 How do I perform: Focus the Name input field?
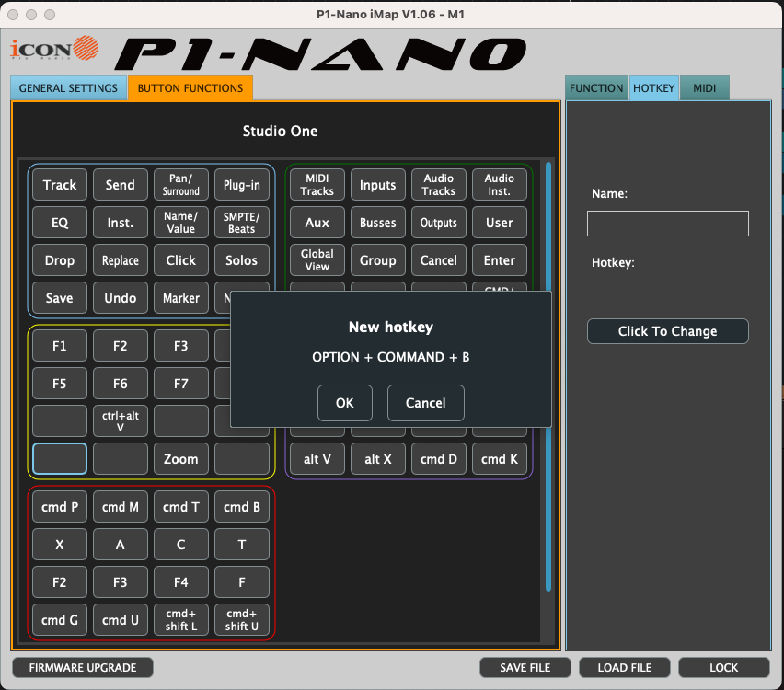[667, 224]
